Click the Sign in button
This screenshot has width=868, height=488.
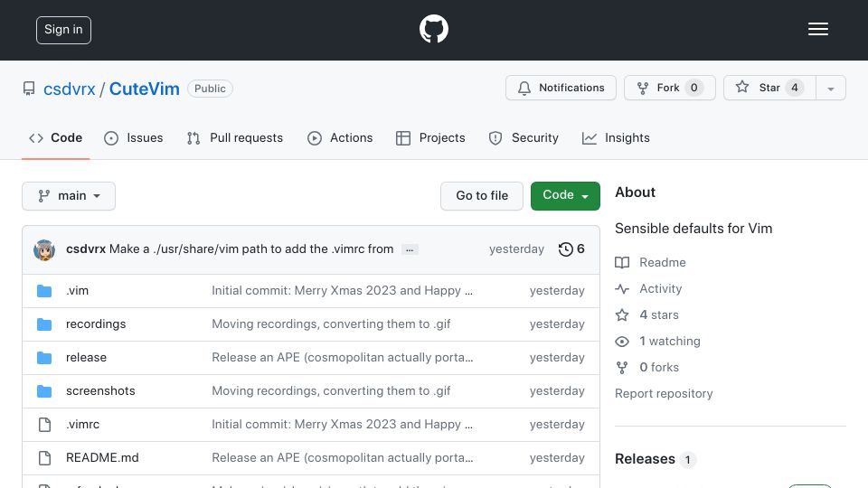pyautogui.click(x=63, y=30)
